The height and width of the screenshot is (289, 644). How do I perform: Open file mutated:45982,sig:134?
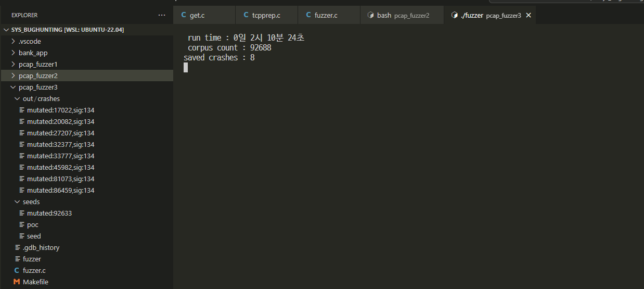tap(87, 167)
